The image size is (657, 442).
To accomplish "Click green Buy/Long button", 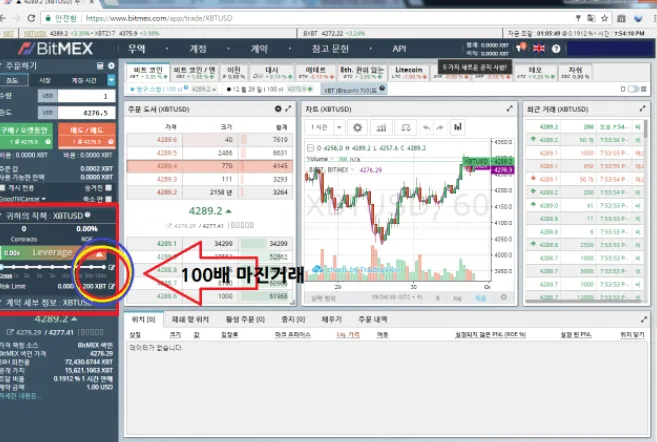I will coord(26,135).
